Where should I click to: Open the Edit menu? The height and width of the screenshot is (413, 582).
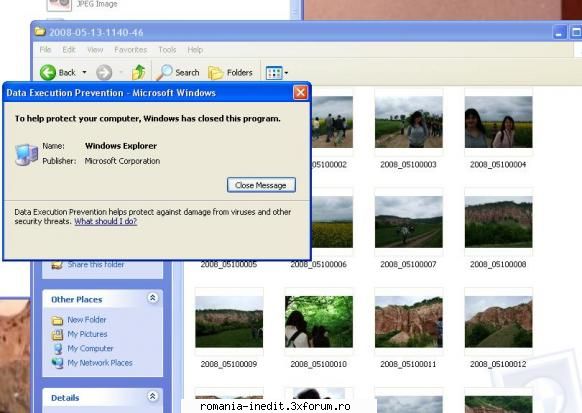(69, 50)
